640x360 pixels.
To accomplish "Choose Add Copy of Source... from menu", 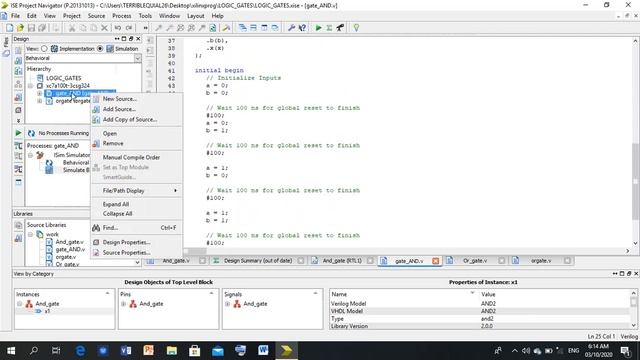I will pyautogui.click(x=136, y=120).
